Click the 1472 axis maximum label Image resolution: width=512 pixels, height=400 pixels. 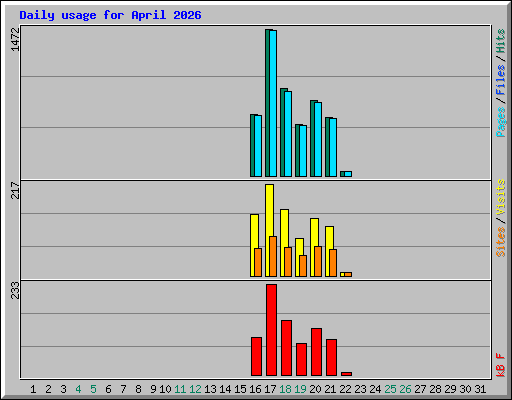point(15,39)
